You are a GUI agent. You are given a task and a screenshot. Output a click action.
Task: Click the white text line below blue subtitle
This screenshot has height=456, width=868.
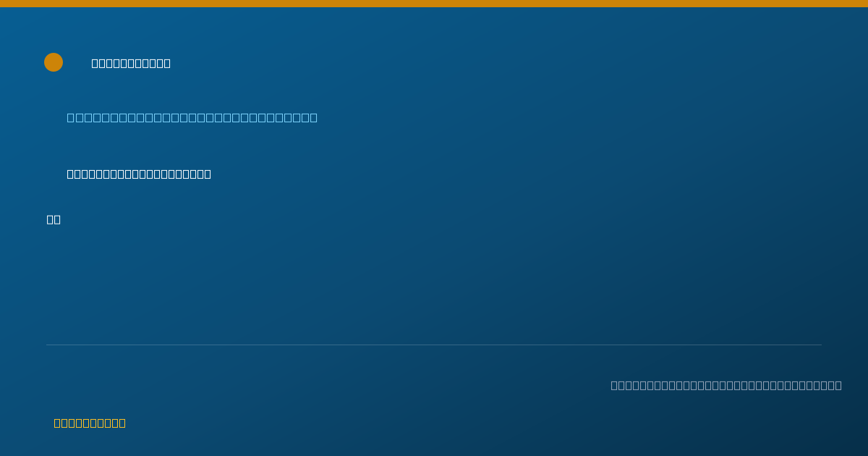[x=139, y=174]
